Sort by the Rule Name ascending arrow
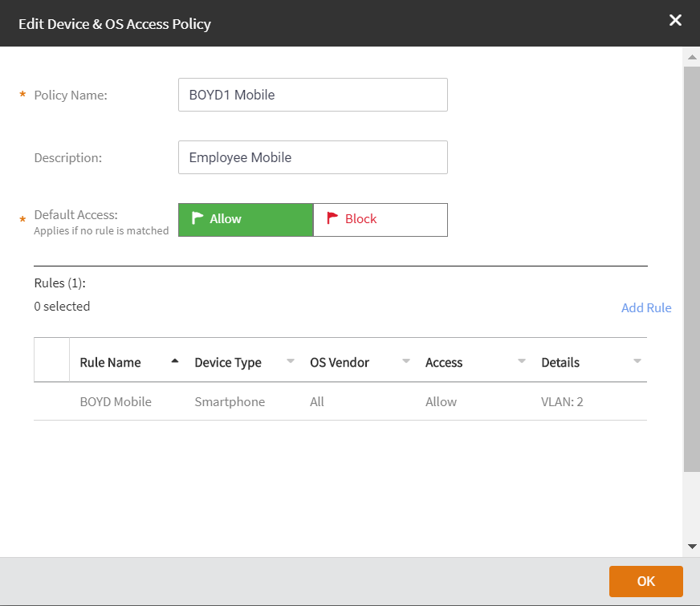Viewport: 700px width, 606px height. (x=174, y=361)
